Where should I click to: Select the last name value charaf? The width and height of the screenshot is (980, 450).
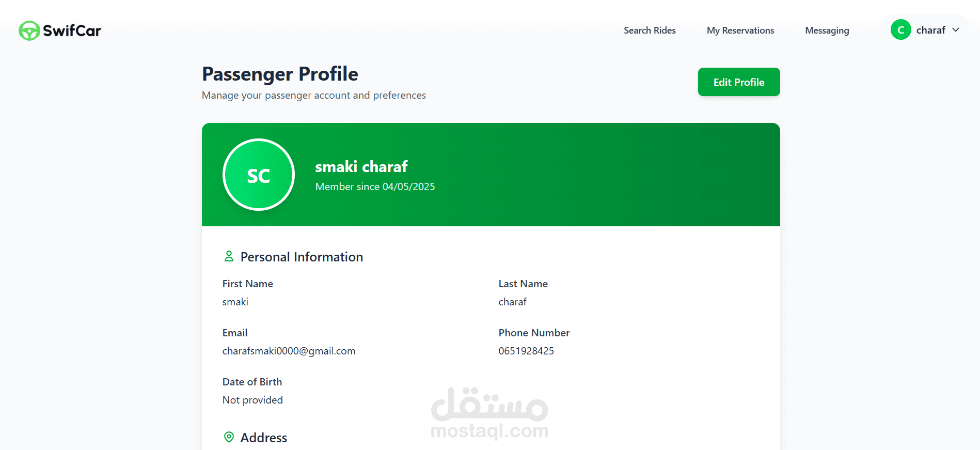(x=512, y=302)
